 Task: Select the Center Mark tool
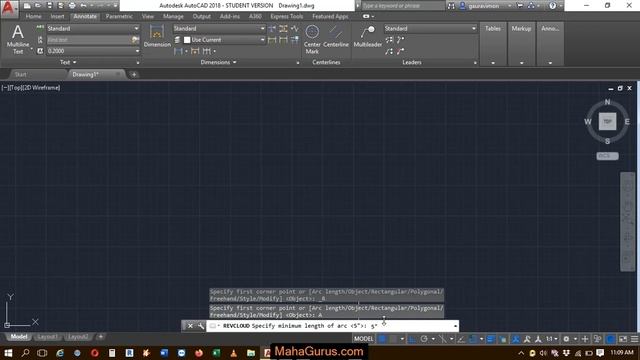[312, 39]
